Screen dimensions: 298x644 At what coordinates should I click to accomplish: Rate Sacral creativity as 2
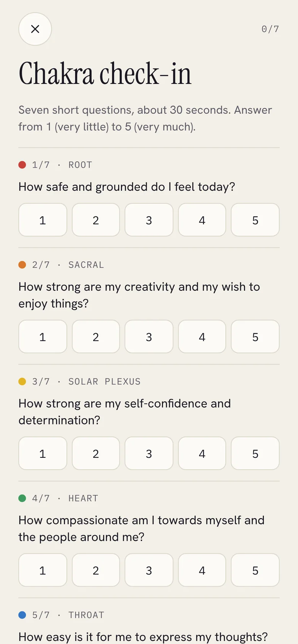click(96, 336)
